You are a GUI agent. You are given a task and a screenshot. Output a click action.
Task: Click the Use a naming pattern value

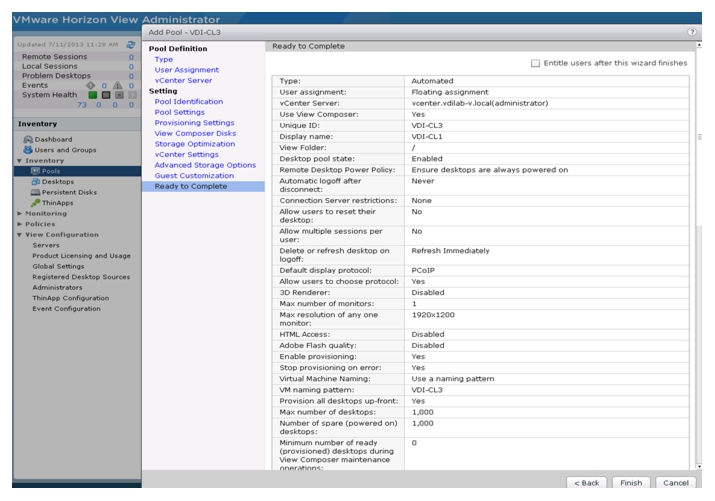pos(453,379)
